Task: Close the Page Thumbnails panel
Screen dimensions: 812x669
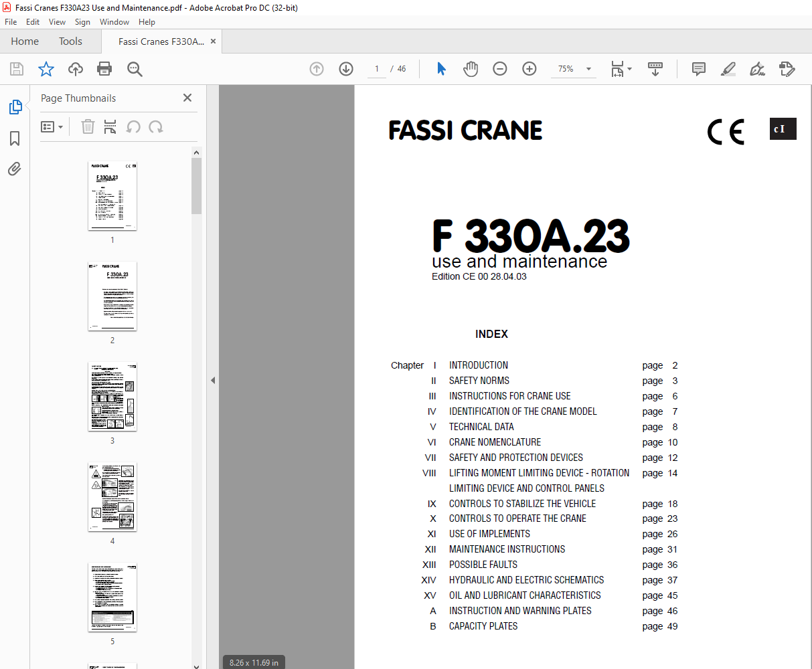Action: click(187, 98)
